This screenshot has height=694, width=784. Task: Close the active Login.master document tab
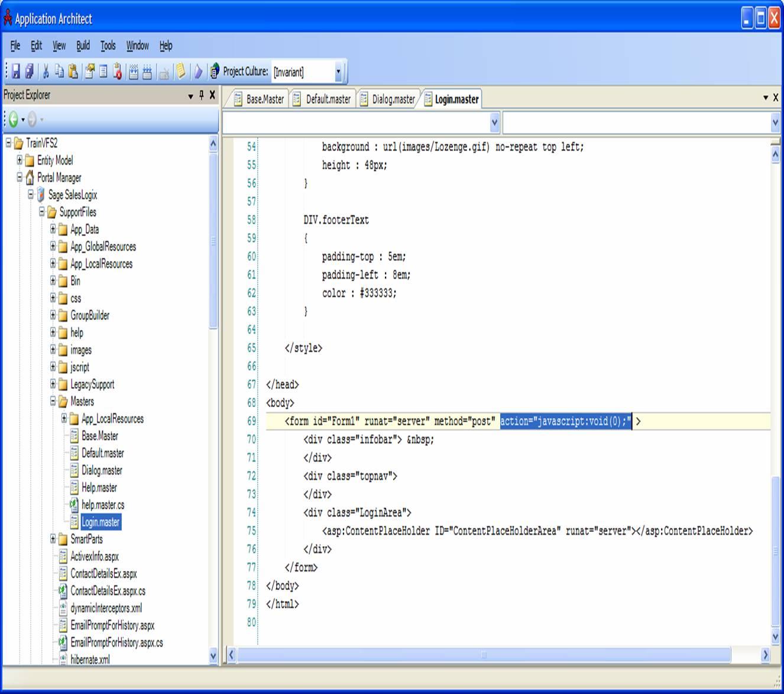[776, 98]
